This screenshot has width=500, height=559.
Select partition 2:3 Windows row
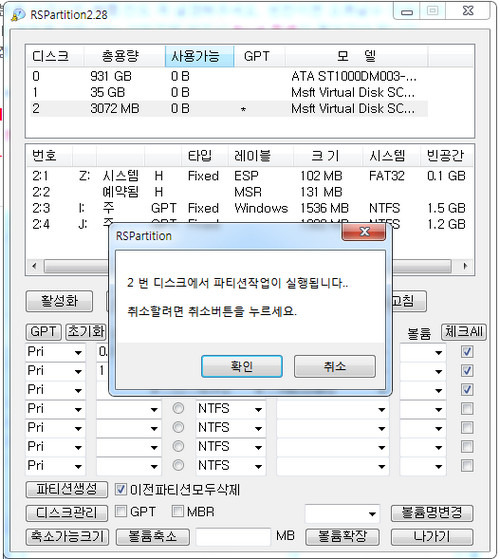(249, 208)
